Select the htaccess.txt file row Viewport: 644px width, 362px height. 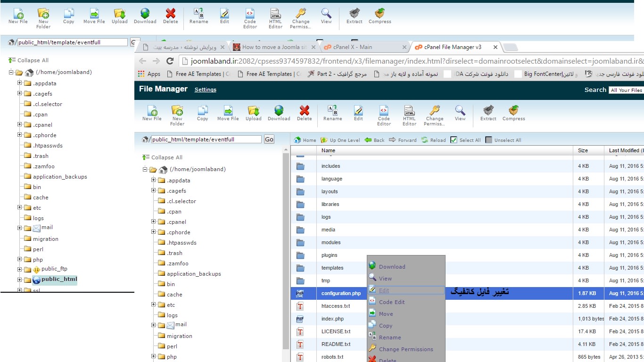tap(467, 306)
